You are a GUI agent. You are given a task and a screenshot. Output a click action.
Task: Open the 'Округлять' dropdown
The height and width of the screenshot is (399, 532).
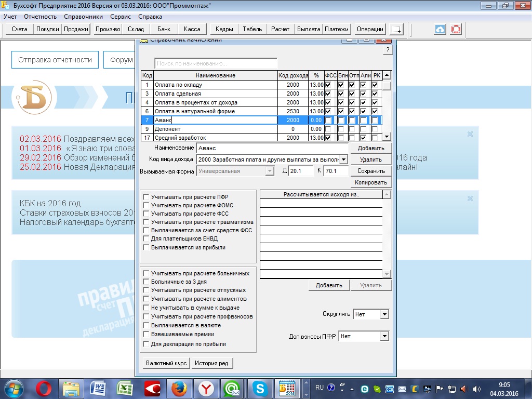(x=384, y=314)
